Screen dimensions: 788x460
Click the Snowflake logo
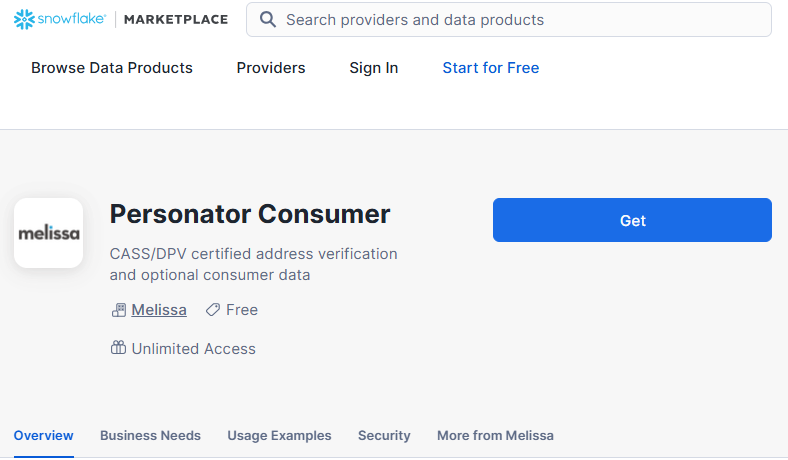[x=60, y=19]
